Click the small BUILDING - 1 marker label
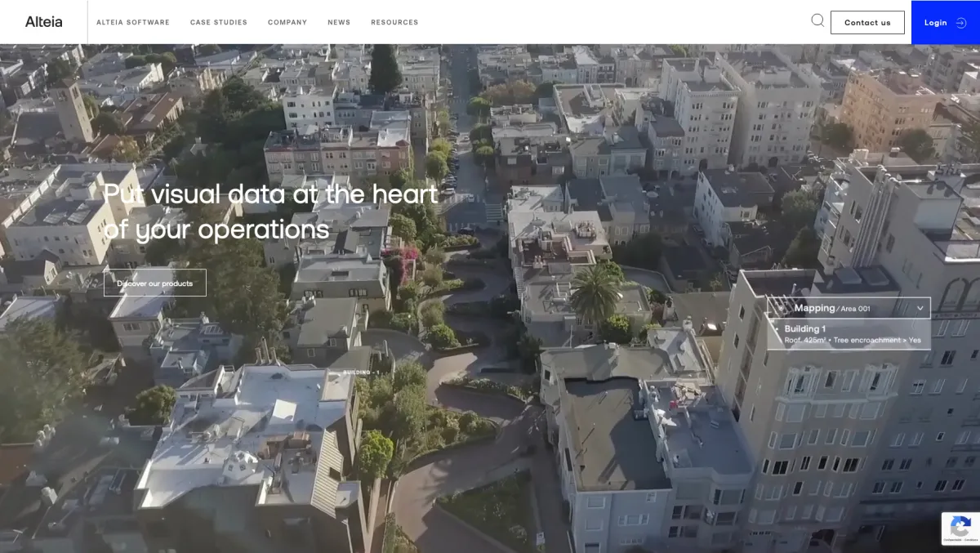The image size is (980, 553). (x=361, y=372)
